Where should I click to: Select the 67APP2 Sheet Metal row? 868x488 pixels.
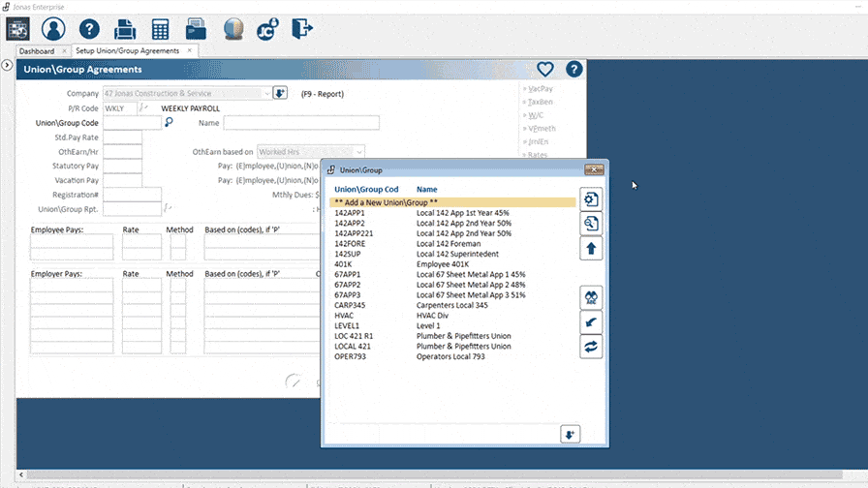[452, 285]
